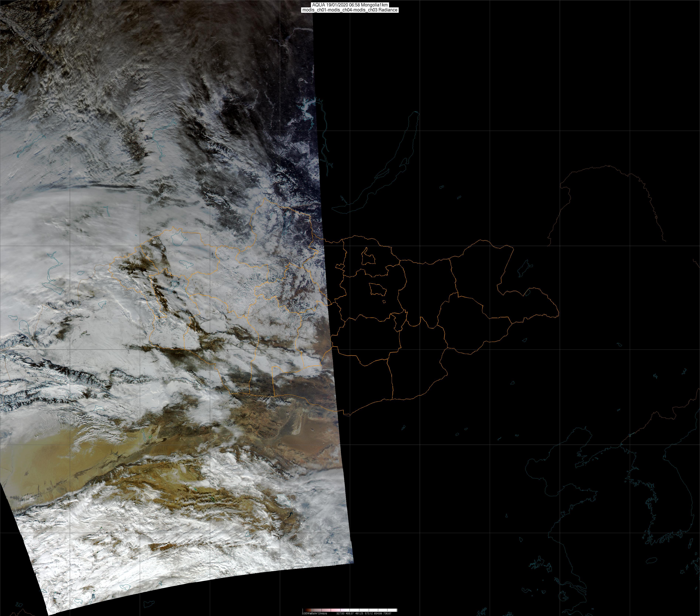Select the 654.99 colorbar value
Viewport: 700px width, 616px height.
coord(378,613)
